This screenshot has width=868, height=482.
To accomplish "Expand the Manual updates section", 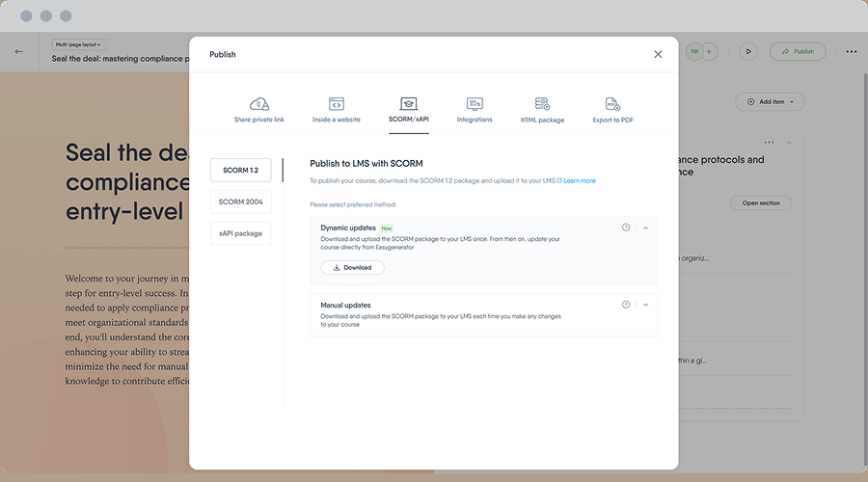I will 645,305.
